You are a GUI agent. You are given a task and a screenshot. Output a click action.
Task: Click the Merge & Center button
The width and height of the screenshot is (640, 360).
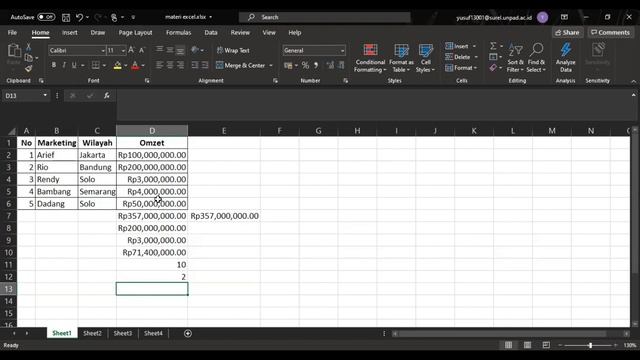241,65
